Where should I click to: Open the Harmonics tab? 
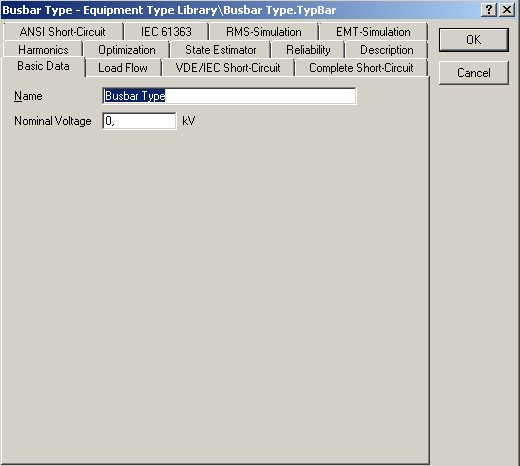tap(43, 50)
